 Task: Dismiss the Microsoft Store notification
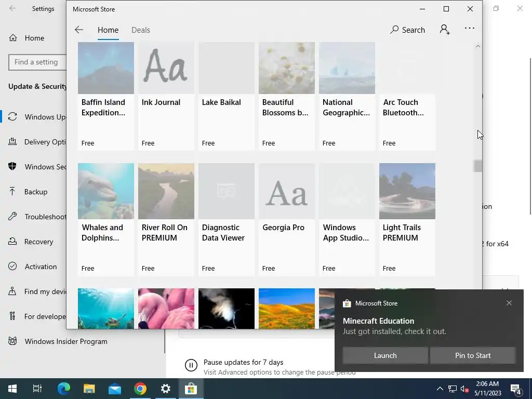point(509,303)
